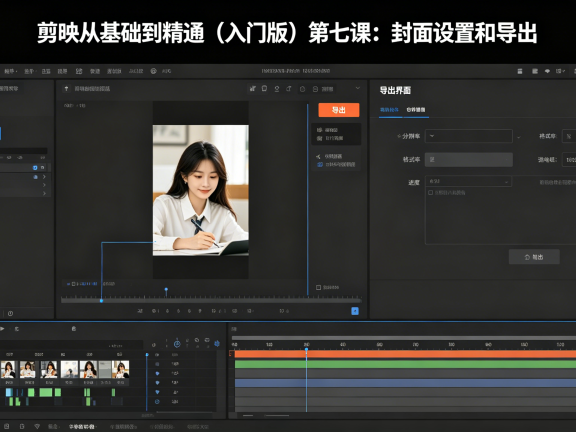Image resolution: width=576 pixels, height=432 pixels.
Task: Click the square panel icon at bottom-left corner
Action: 7,426
